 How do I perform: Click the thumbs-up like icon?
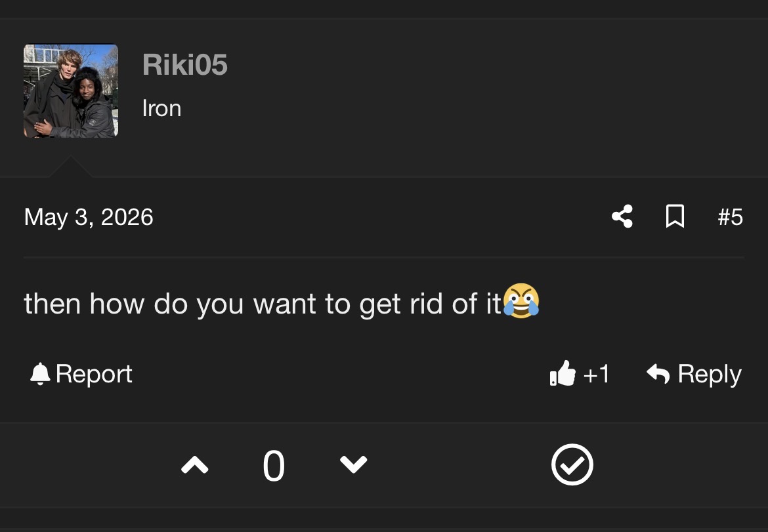[563, 373]
